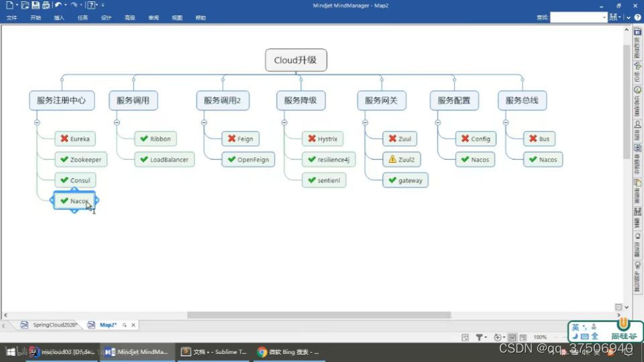Switch to the SpringCloud2020 document tab
Screen dimensions: 644x362
pos(50,324)
